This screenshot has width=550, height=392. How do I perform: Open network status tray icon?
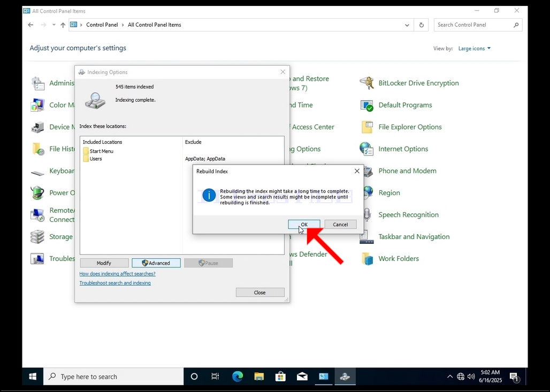461,376
